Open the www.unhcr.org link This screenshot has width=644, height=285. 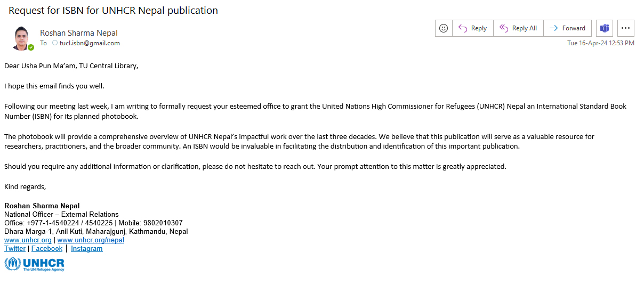pyautogui.click(x=28, y=240)
